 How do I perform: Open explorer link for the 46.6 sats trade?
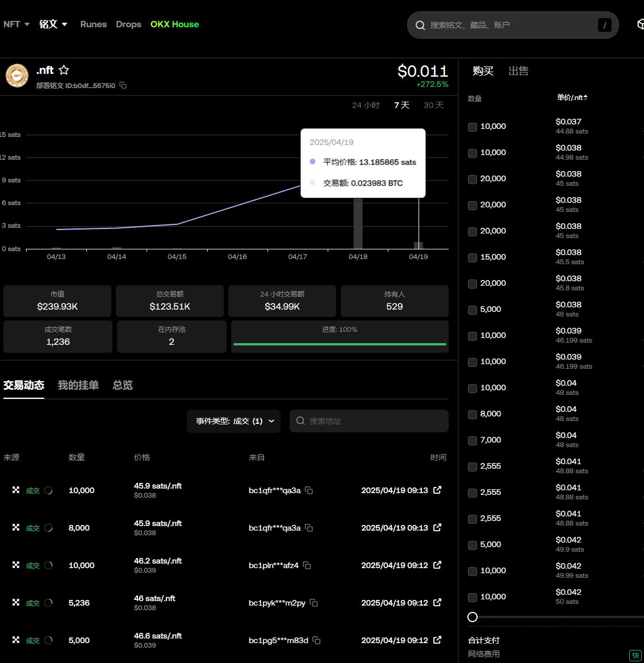point(437,640)
